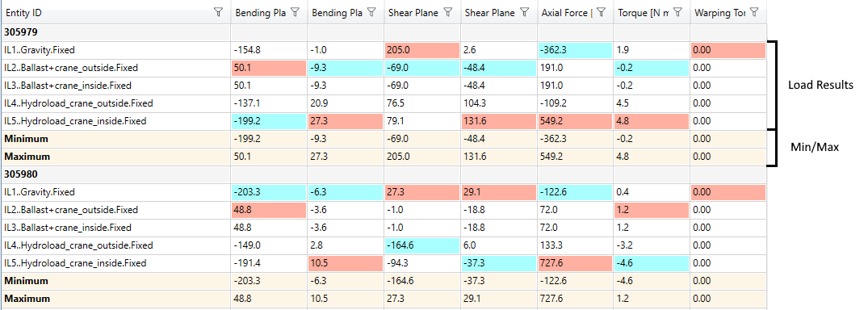Viewport: 868px width, 310px height.
Task: Select entity group row 305979
Action: click(383, 32)
